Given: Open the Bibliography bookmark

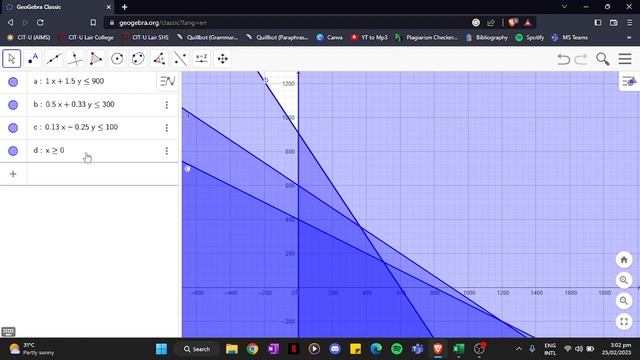Looking at the screenshot, I should coord(487,37).
